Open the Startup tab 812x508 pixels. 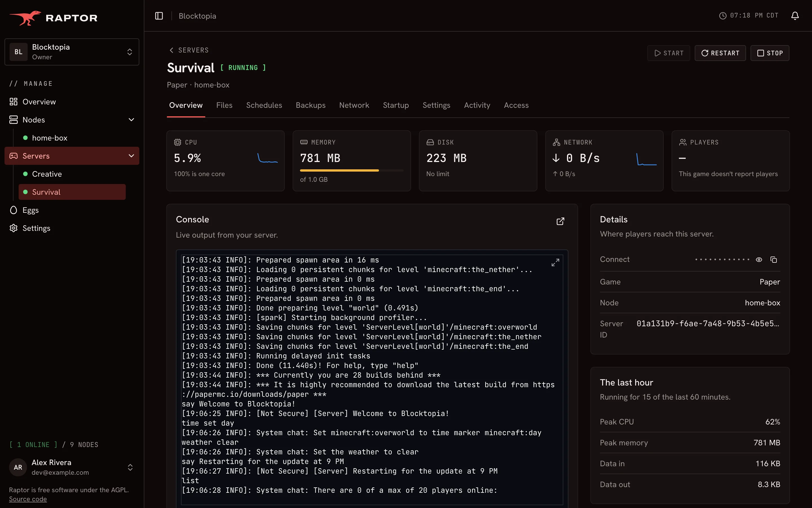[396, 106]
